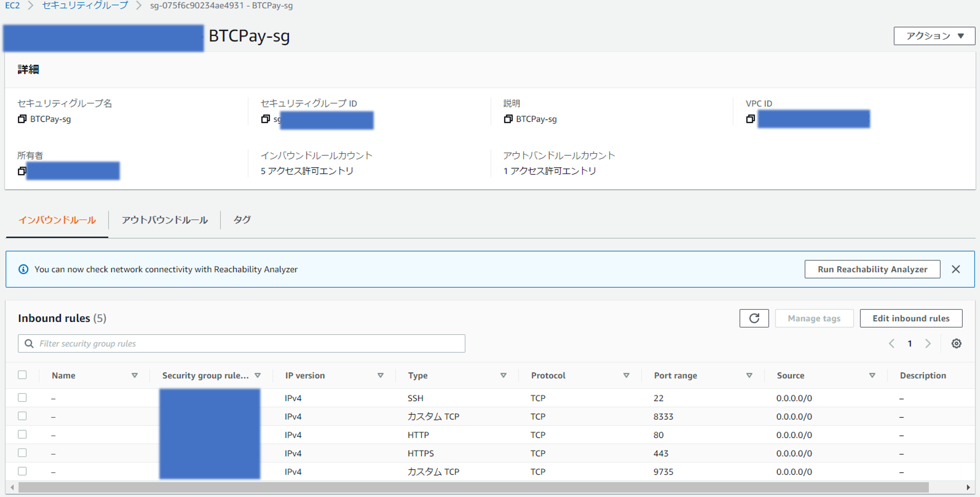Sort by Security group rule column arrow
The image size is (980, 497).
258,376
